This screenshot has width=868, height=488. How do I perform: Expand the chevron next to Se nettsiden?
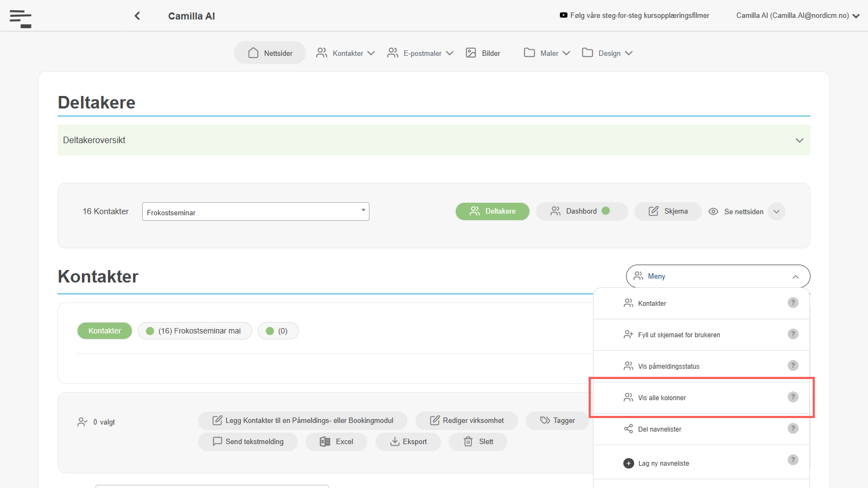[777, 211]
